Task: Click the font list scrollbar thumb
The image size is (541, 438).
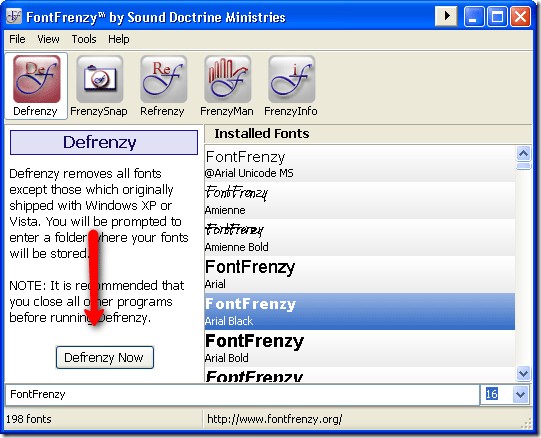Action: (523, 166)
